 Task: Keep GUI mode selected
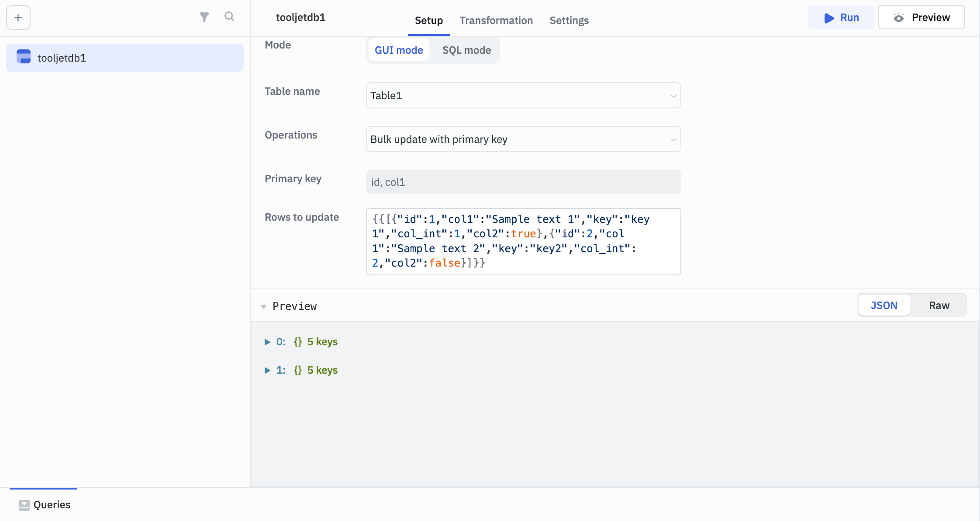click(x=398, y=50)
